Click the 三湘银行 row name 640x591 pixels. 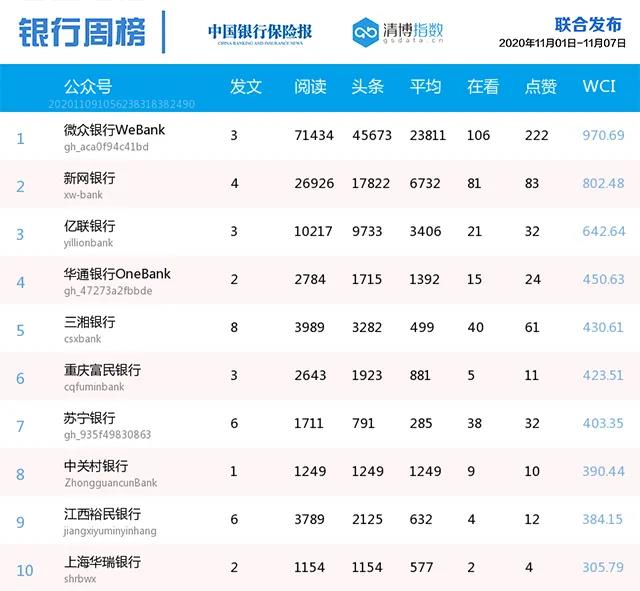(89, 322)
